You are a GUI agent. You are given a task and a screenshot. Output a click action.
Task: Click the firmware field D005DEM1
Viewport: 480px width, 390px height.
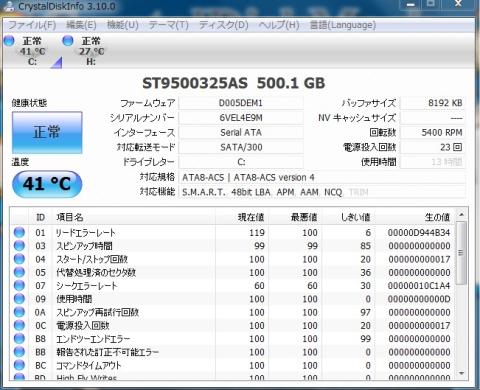[241, 103]
